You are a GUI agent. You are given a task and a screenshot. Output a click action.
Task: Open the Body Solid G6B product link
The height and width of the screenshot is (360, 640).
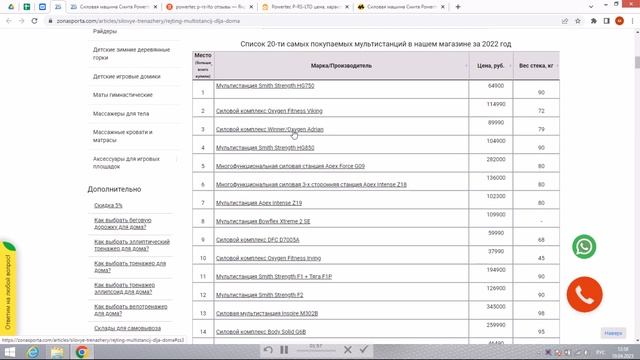261,332
